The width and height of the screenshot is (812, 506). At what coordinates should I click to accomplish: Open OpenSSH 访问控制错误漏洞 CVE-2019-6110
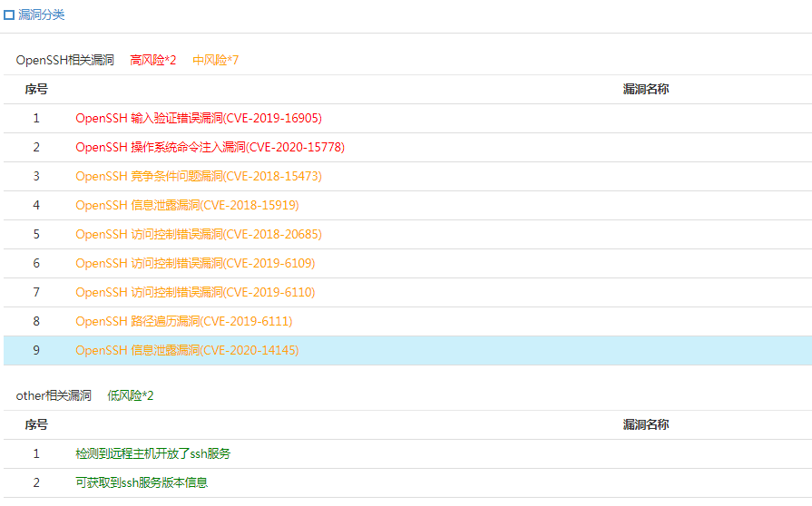[195, 292]
